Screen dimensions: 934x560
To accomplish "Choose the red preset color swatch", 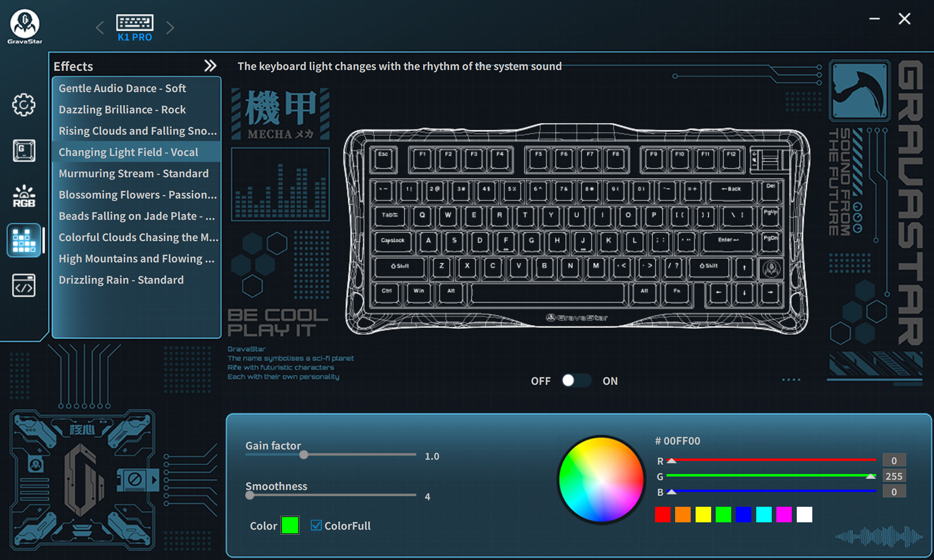I will point(663,514).
